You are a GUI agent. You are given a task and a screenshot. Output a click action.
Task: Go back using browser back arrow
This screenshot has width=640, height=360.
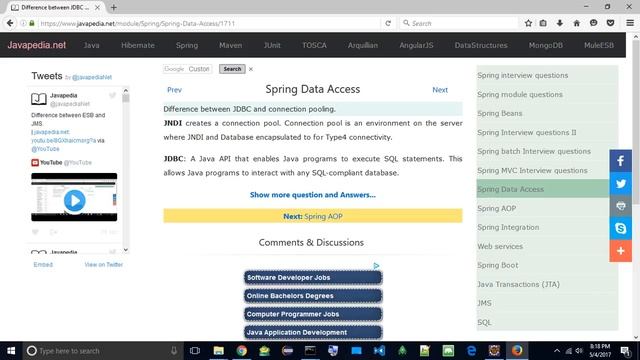(10, 23)
